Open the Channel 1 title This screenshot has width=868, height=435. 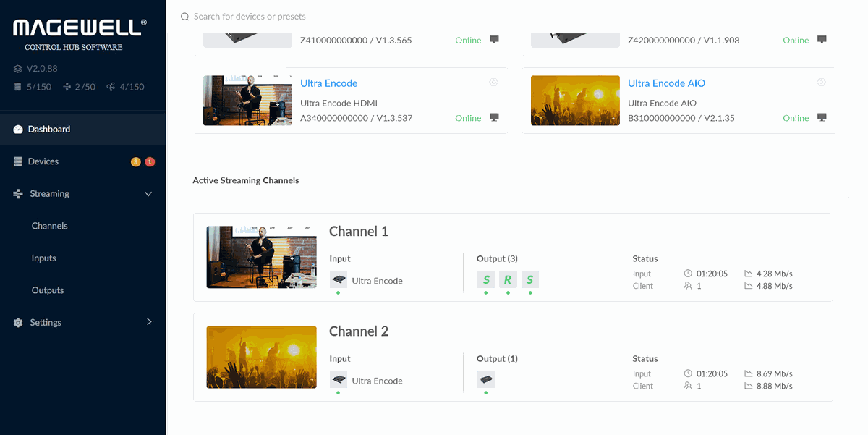[359, 232]
